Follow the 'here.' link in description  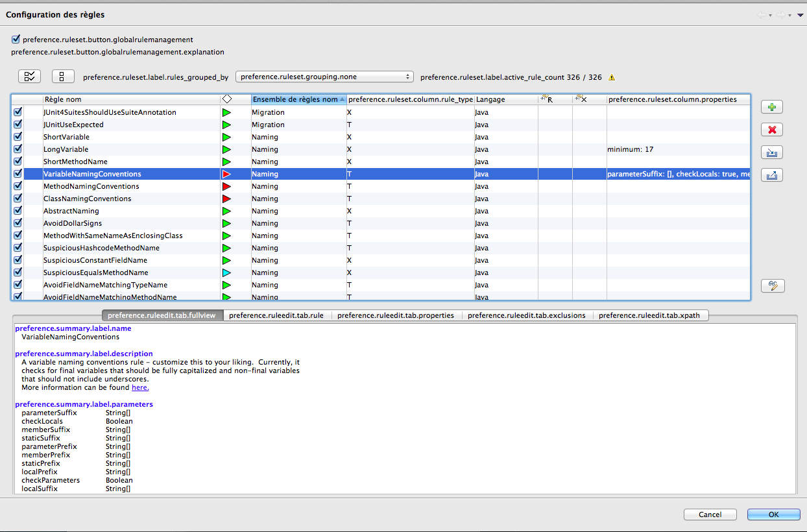140,387
